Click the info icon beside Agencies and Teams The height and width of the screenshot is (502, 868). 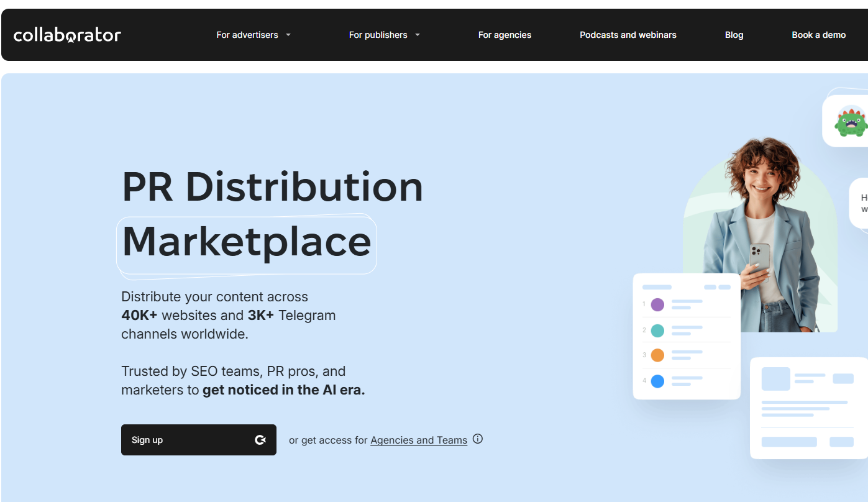[x=478, y=439]
